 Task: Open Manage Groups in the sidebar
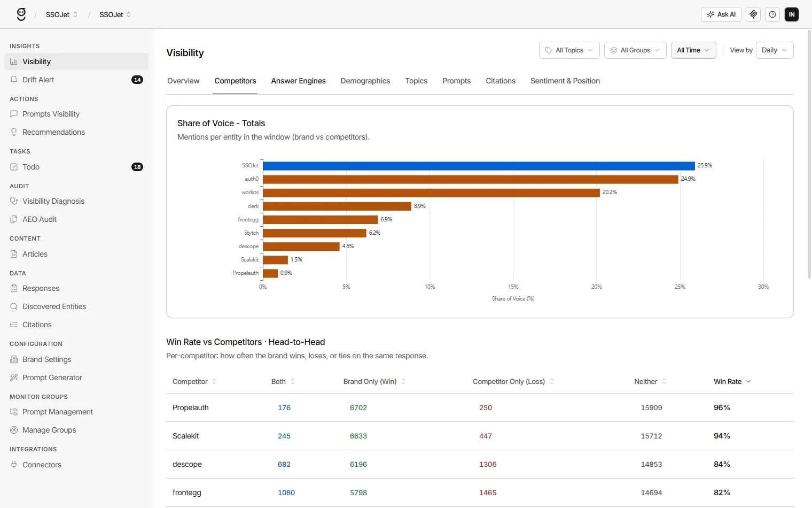(x=76, y=430)
